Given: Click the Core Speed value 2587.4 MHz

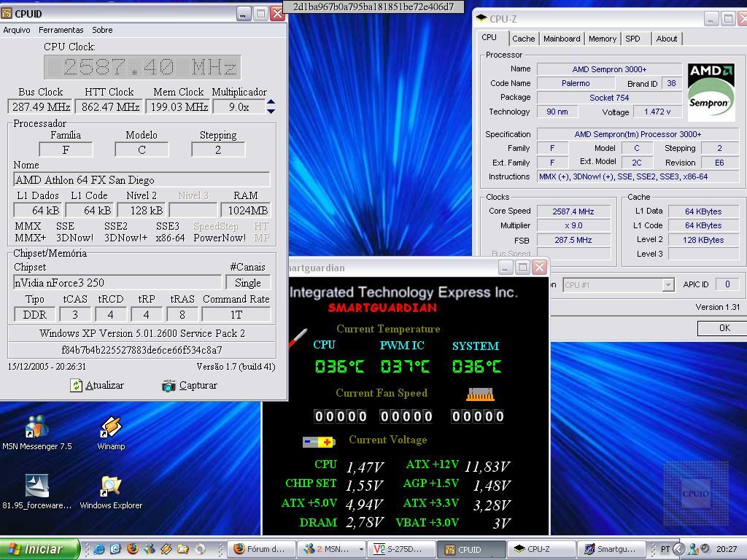Looking at the screenshot, I should coord(573,211).
